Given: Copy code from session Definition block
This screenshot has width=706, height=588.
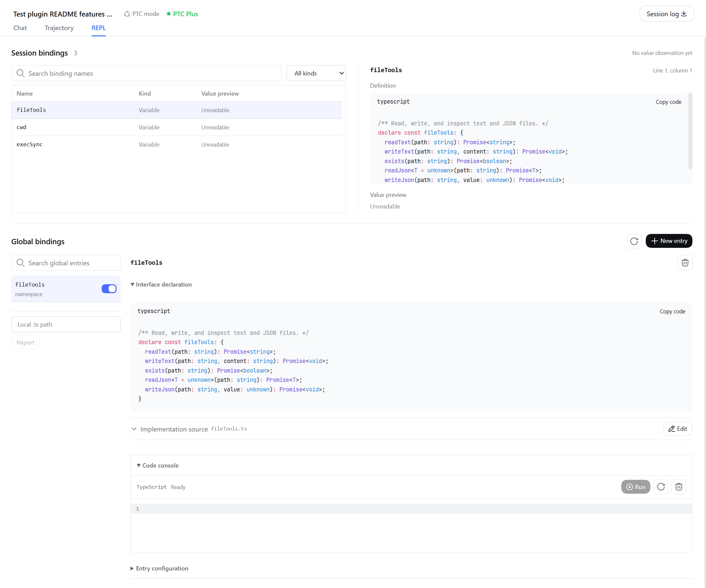Looking at the screenshot, I should coord(668,102).
